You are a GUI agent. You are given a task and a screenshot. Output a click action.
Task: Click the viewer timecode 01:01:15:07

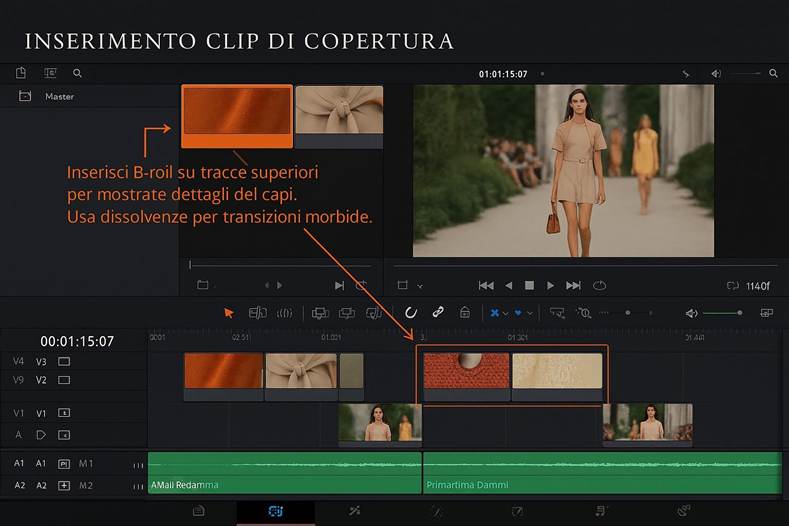503,74
